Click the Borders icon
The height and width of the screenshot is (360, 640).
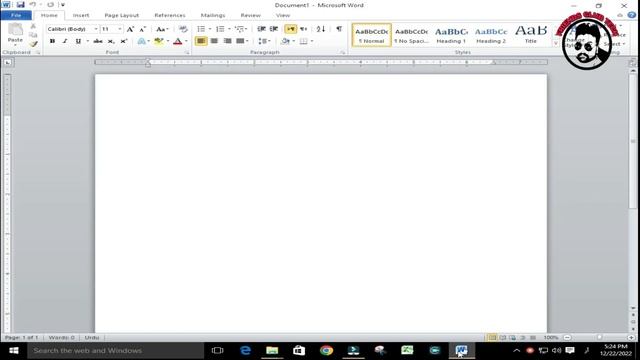[303, 41]
